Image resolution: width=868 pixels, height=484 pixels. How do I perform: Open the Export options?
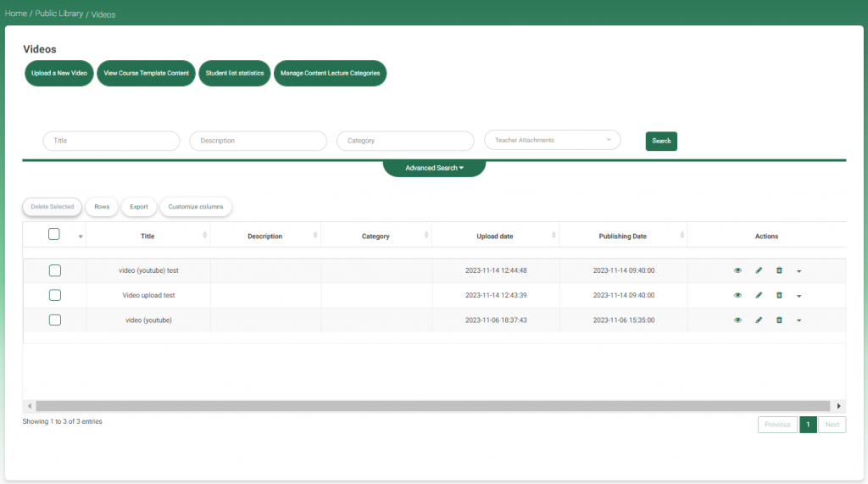pos(139,207)
